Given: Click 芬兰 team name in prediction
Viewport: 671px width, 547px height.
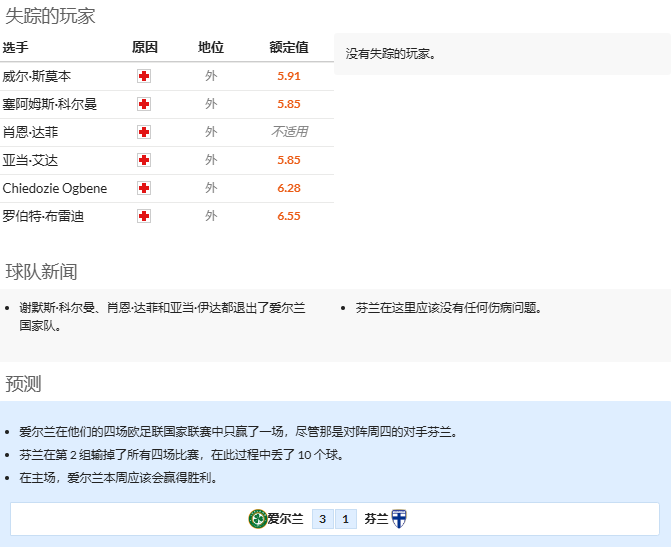Looking at the screenshot, I should tap(376, 519).
